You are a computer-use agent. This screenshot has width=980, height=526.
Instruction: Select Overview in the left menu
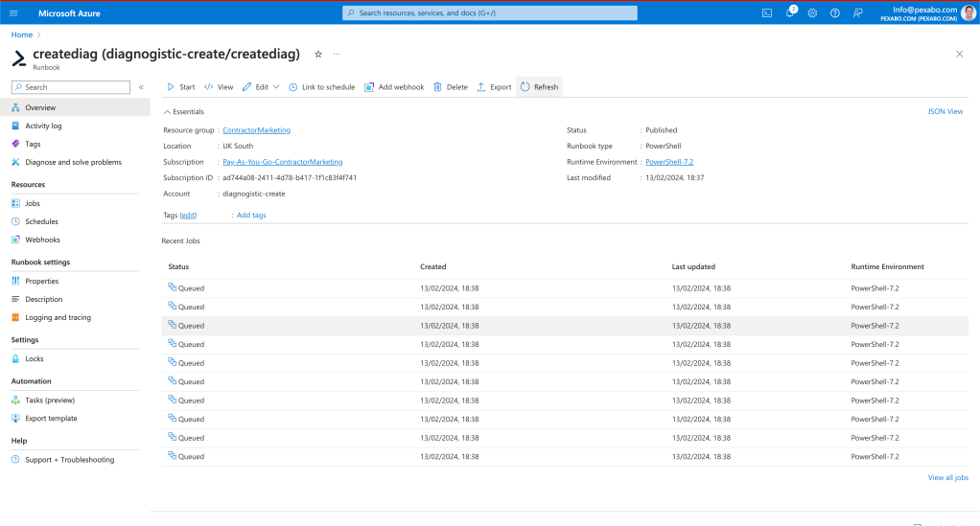[x=75, y=108]
